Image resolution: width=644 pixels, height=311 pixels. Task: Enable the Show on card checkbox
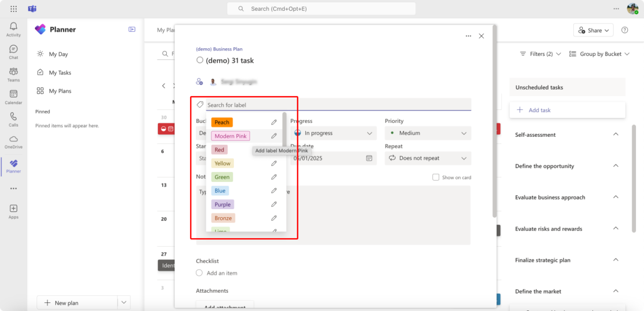pyautogui.click(x=436, y=177)
